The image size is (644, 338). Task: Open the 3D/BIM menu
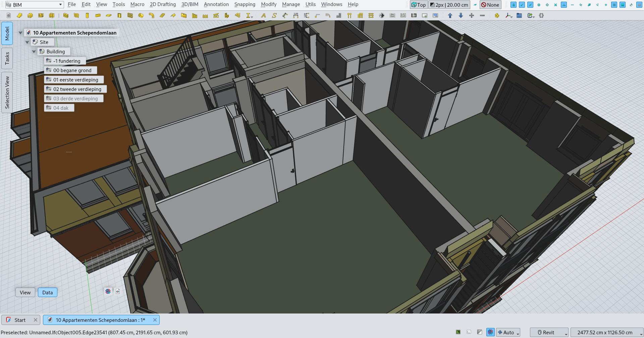190,4
